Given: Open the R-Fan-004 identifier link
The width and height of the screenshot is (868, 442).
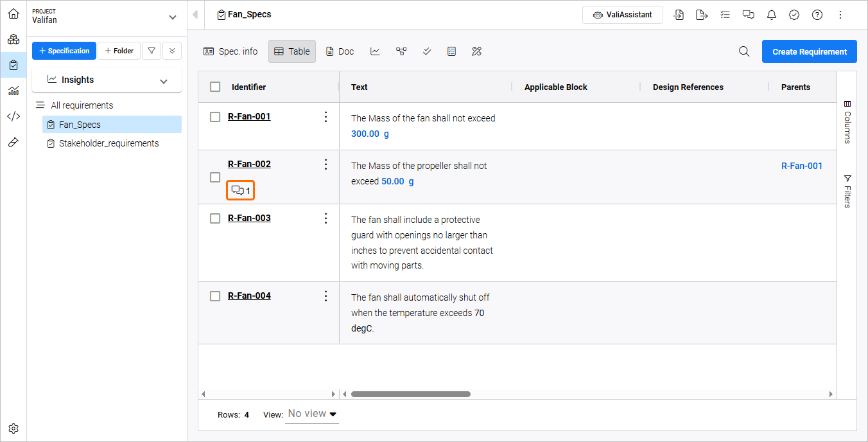Looking at the screenshot, I should click(249, 296).
